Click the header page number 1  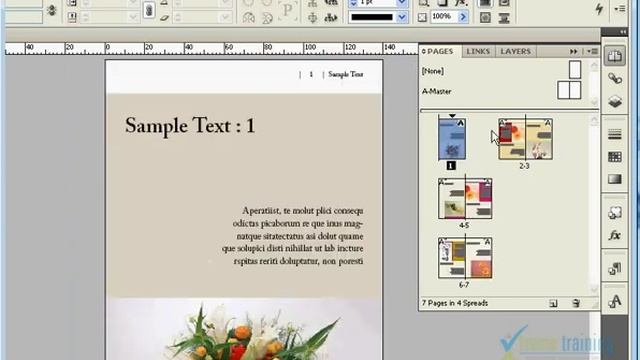[311, 74]
